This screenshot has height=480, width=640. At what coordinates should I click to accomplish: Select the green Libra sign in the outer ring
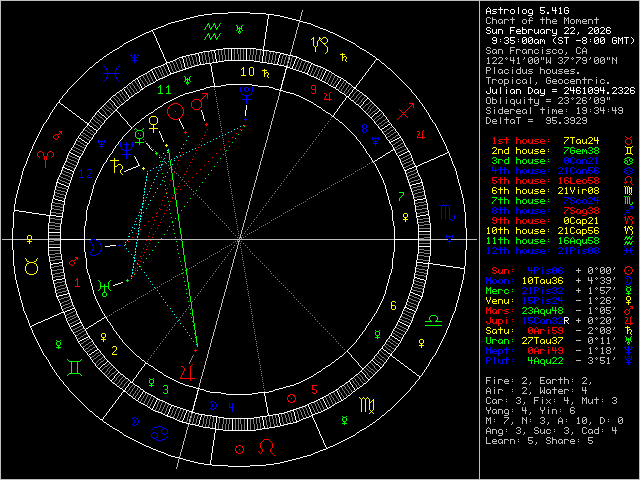(433, 320)
